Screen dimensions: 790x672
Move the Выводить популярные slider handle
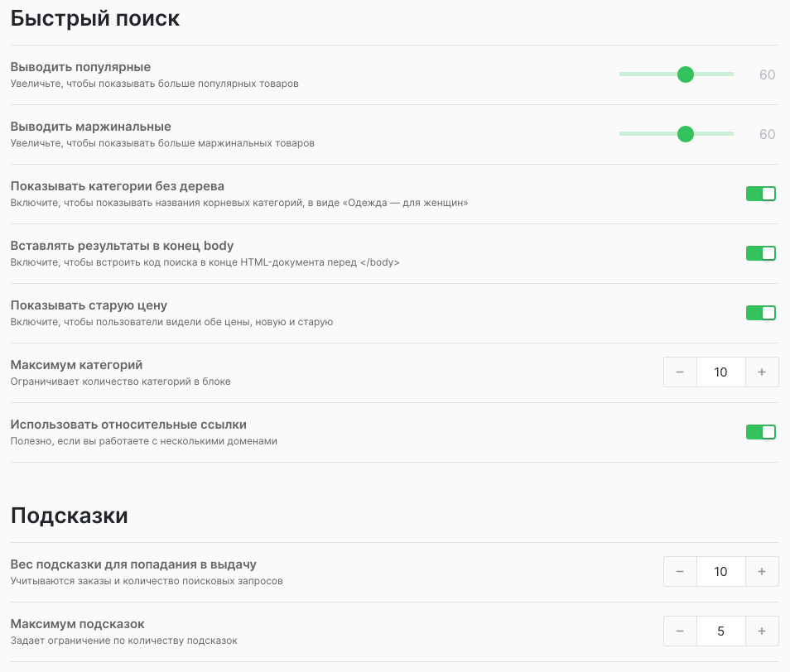point(686,74)
